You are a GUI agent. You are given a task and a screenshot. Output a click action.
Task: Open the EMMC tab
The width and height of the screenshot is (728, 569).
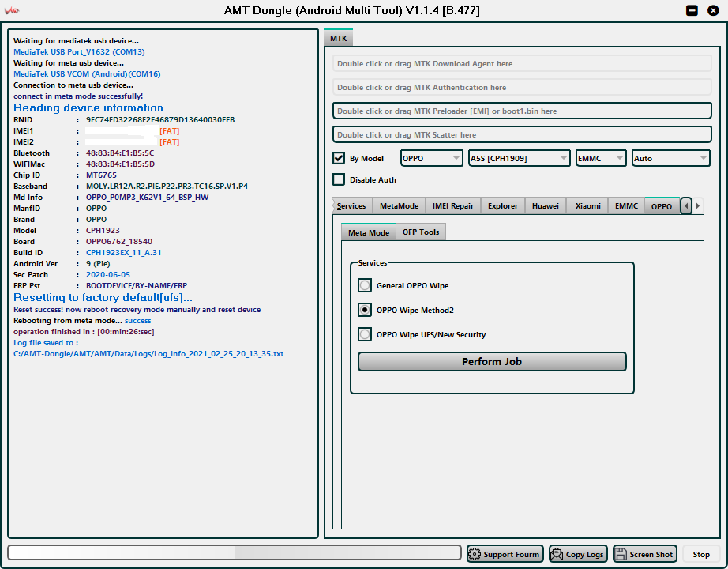tap(626, 206)
